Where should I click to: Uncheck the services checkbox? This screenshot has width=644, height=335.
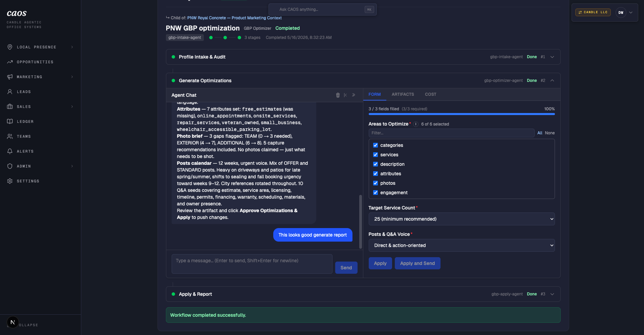pyautogui.click(x=375, y=155)
